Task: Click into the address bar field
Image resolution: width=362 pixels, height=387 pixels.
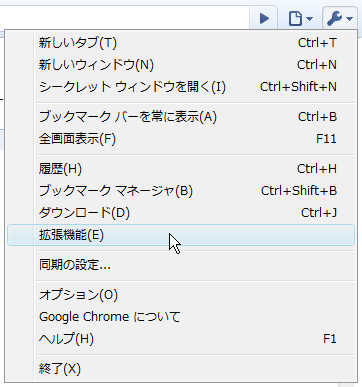Action: tap(125, 17)
